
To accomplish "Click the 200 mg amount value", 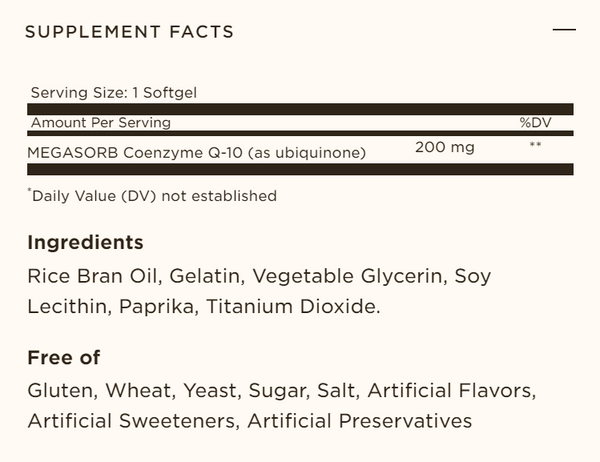I will [445, 148].
